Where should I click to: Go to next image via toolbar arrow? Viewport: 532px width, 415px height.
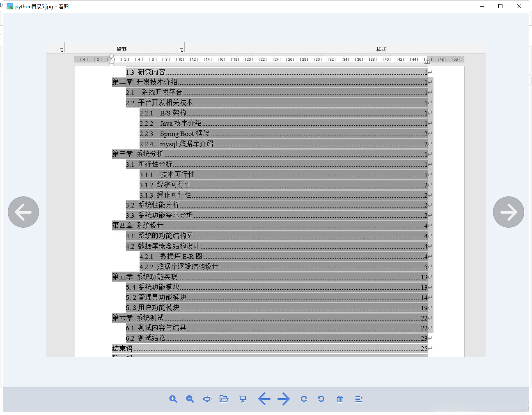(284, 399)
